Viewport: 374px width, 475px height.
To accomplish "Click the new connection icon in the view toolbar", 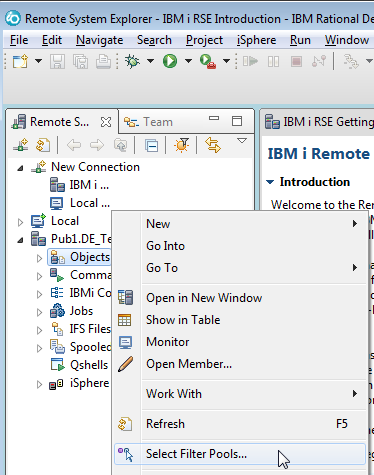I will (x=20, y=145).
